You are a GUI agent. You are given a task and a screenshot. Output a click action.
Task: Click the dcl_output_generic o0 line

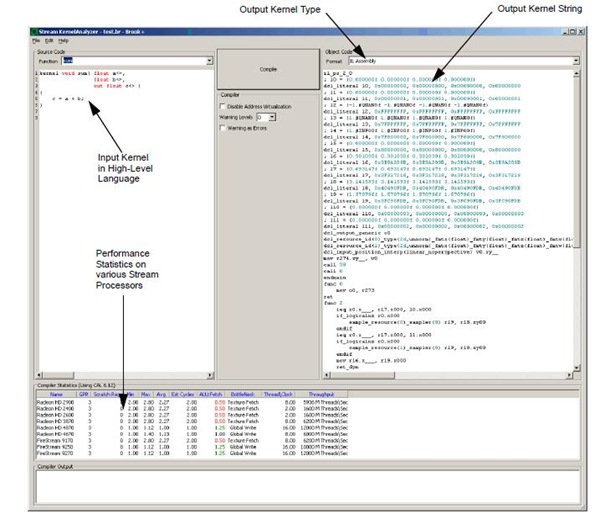point(357,233)
